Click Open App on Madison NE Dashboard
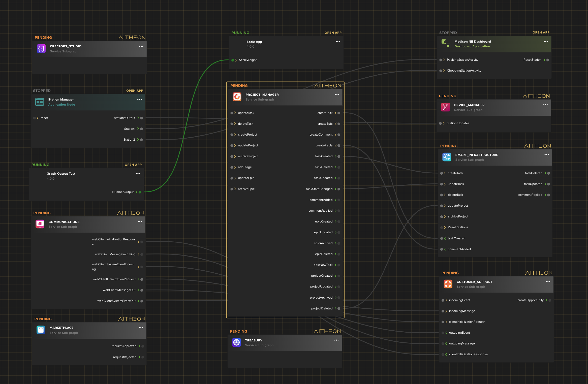This screenshot has height=384, width=588. point(541,33)
